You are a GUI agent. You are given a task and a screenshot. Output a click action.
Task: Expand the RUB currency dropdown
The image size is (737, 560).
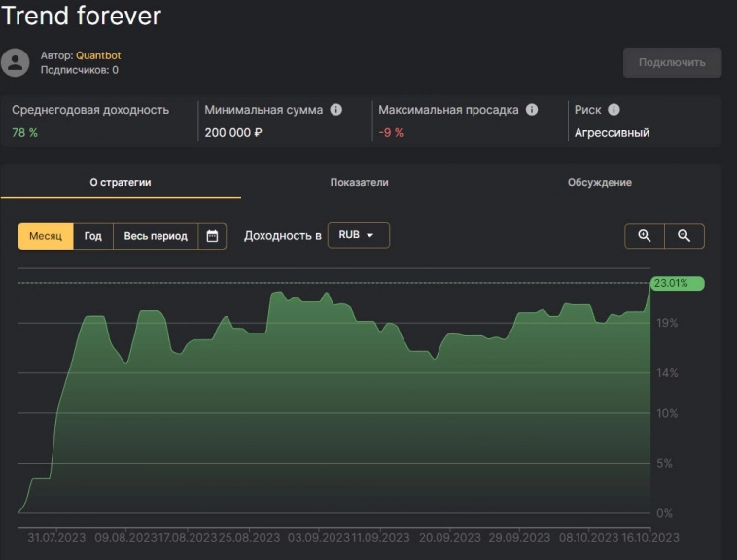[x=358, y=235]
